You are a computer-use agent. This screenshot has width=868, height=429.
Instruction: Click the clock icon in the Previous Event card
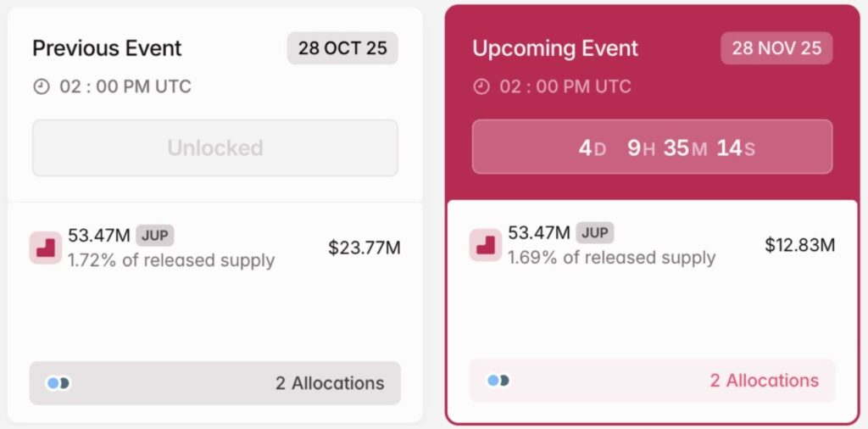tap(42, 86)
